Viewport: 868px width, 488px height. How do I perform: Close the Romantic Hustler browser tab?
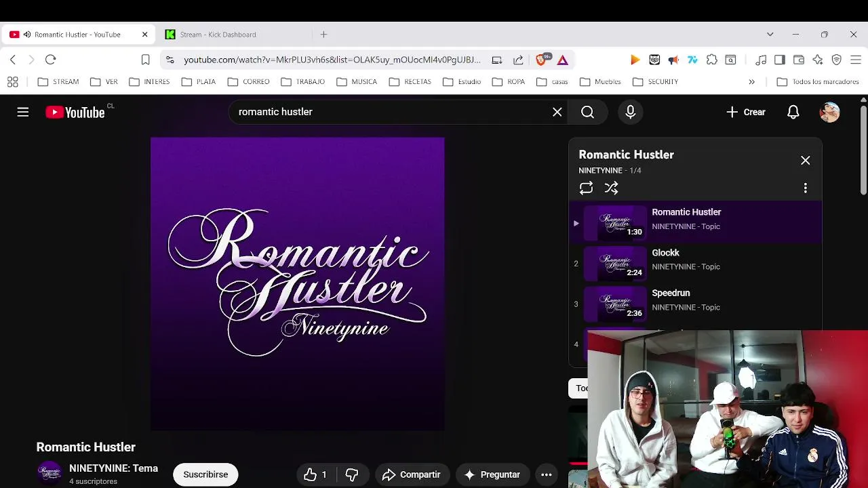(144, 35)
